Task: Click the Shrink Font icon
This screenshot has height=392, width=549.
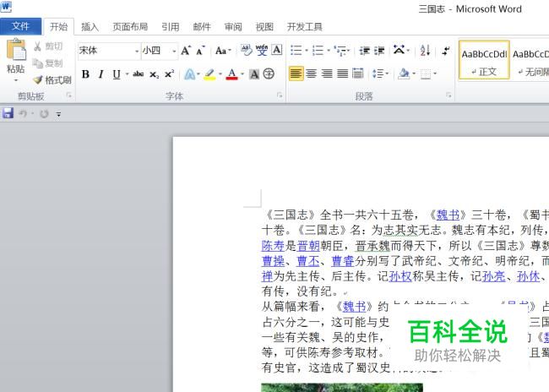Action: 201,51
